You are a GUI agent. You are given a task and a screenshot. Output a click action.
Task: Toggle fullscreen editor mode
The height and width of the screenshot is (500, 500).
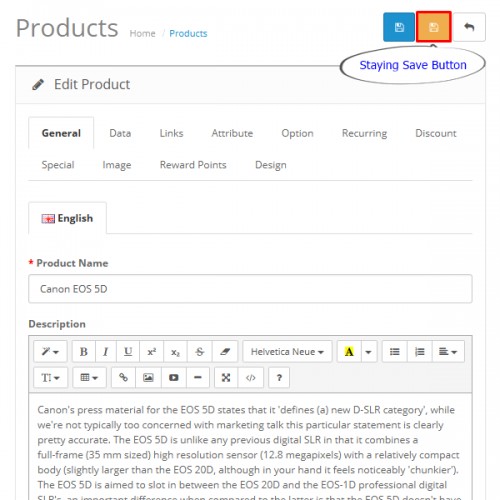pos(226,378)
